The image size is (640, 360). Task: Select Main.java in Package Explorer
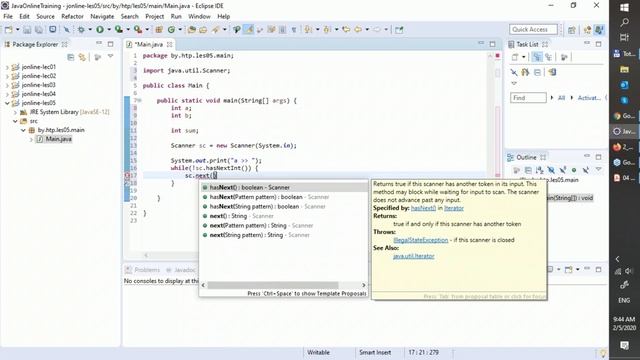(x=58, y=139)
